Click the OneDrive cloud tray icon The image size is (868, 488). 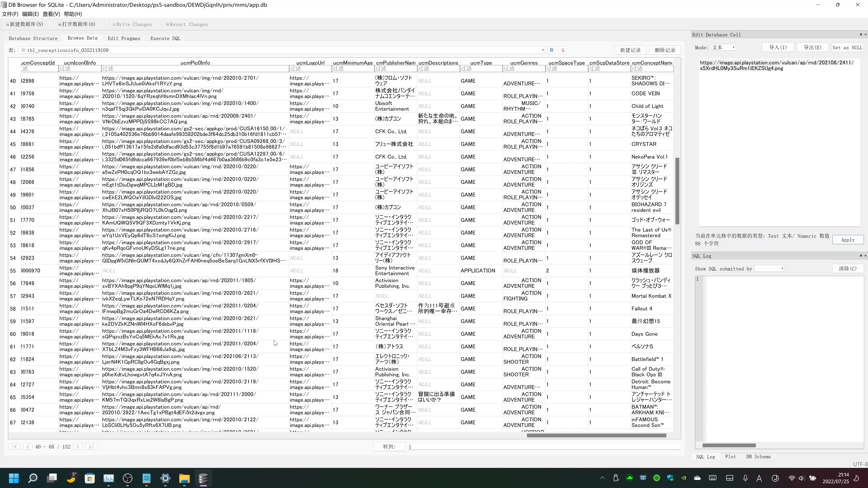pos(697,478)
